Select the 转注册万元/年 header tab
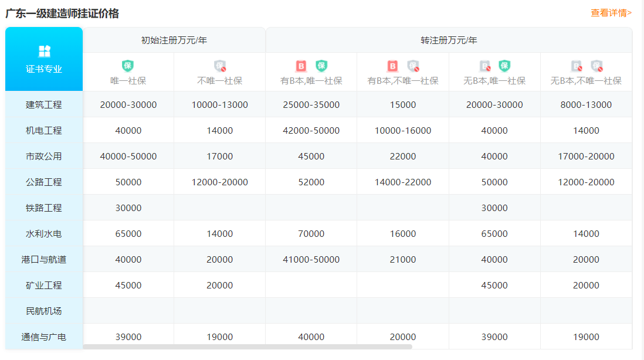Screen dimensions: 644x360 [x=449, y=40]
